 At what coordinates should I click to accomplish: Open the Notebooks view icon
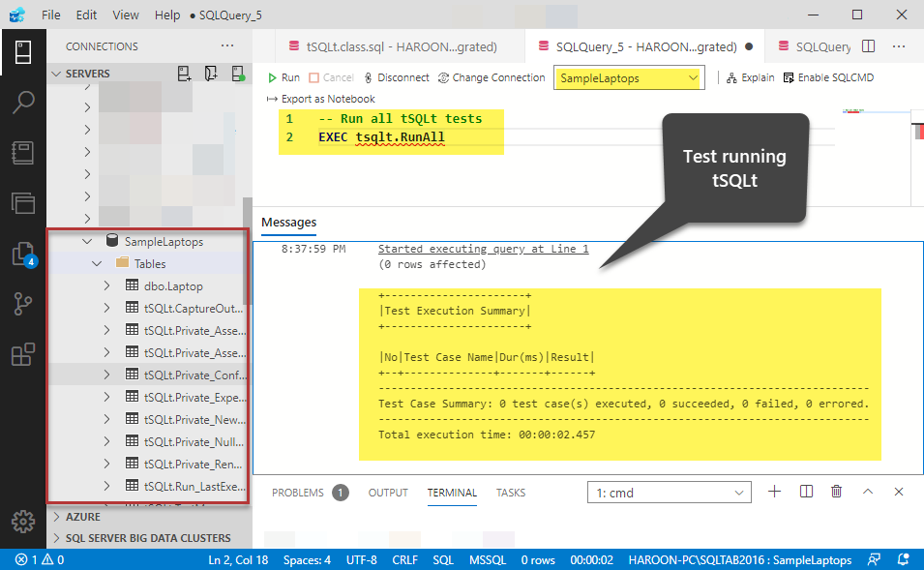coord(23,153)
